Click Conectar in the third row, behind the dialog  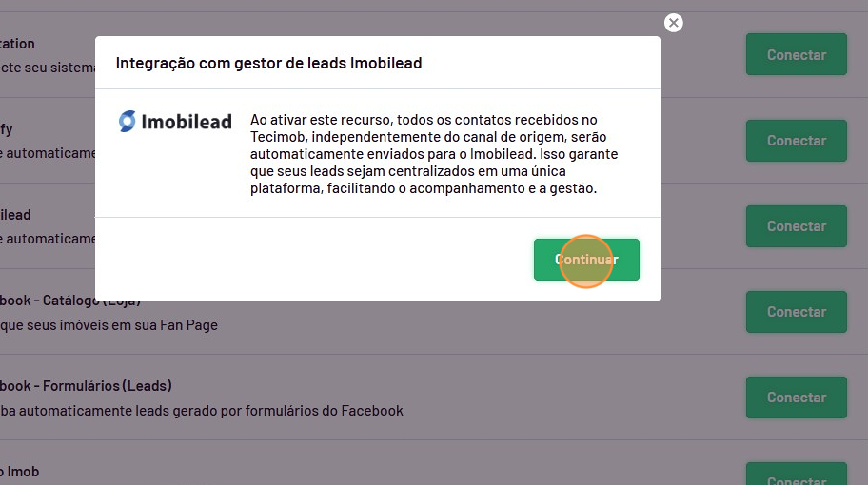tap(796, 226)
